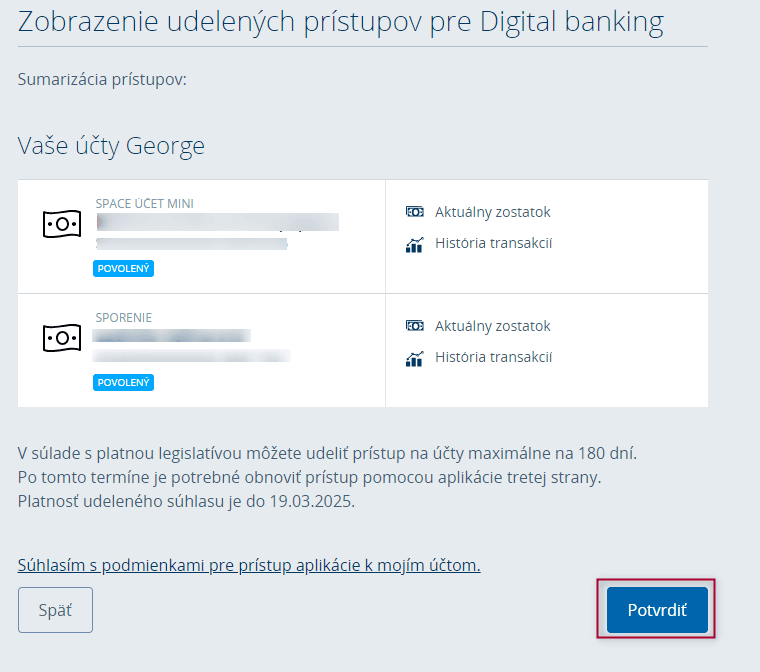The height and width of the screenshot is (672, 760).
Task: Click the Povolený badge under Sporenie
Action: pyautogui.click(x=124, y=382)
